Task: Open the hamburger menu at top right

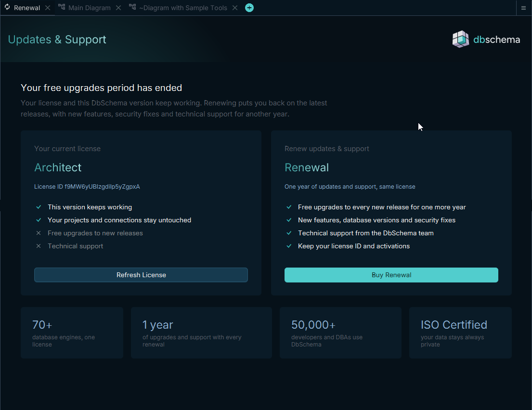Action: 523,8
